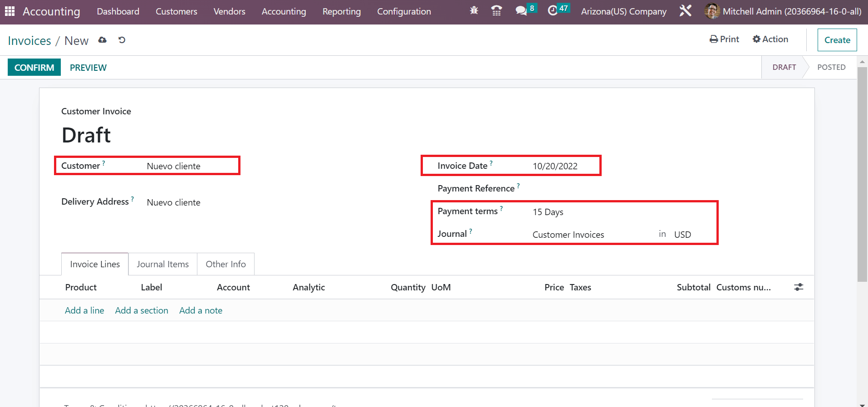Click the CONFIRM button

point(34,67)
